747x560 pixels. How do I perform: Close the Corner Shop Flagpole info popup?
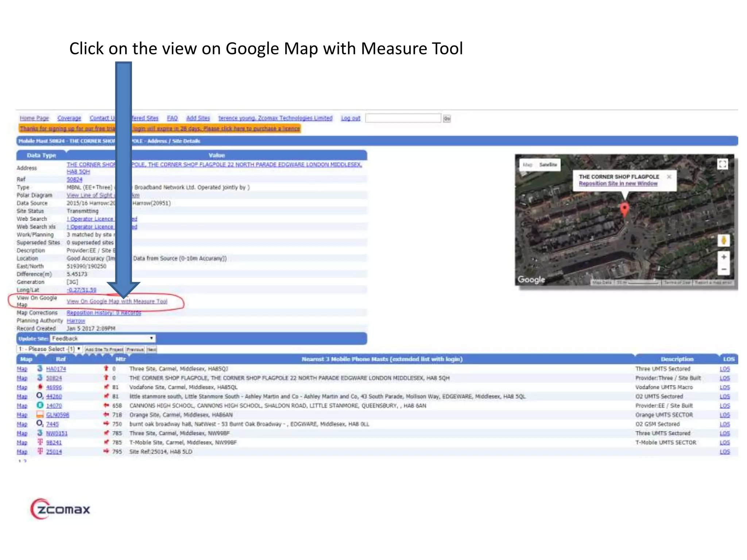click(669, 177)
